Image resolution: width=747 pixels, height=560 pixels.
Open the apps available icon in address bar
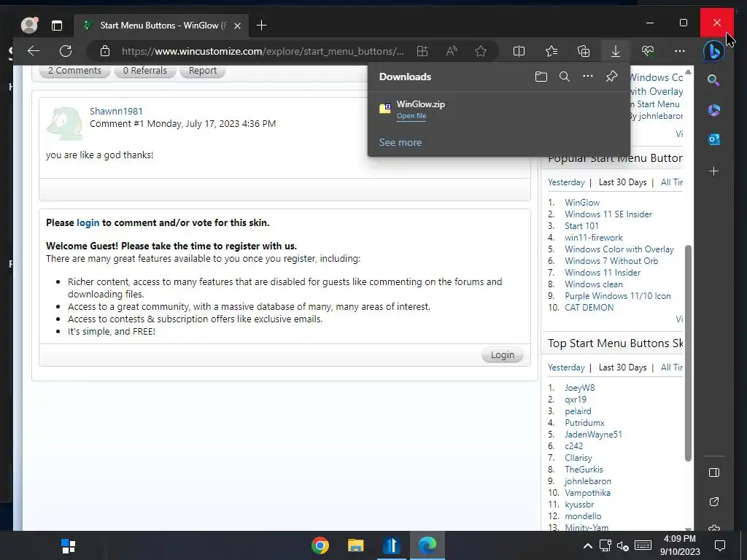pos(422,51)
